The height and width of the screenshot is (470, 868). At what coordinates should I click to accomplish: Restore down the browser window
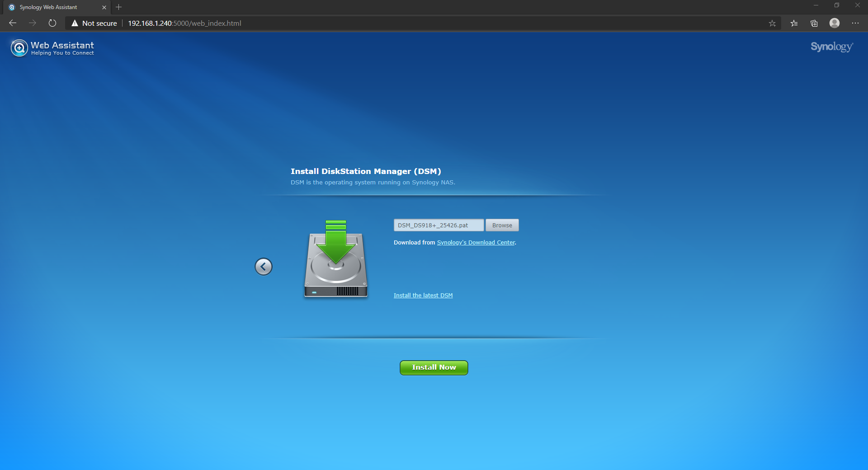[837, 5]
